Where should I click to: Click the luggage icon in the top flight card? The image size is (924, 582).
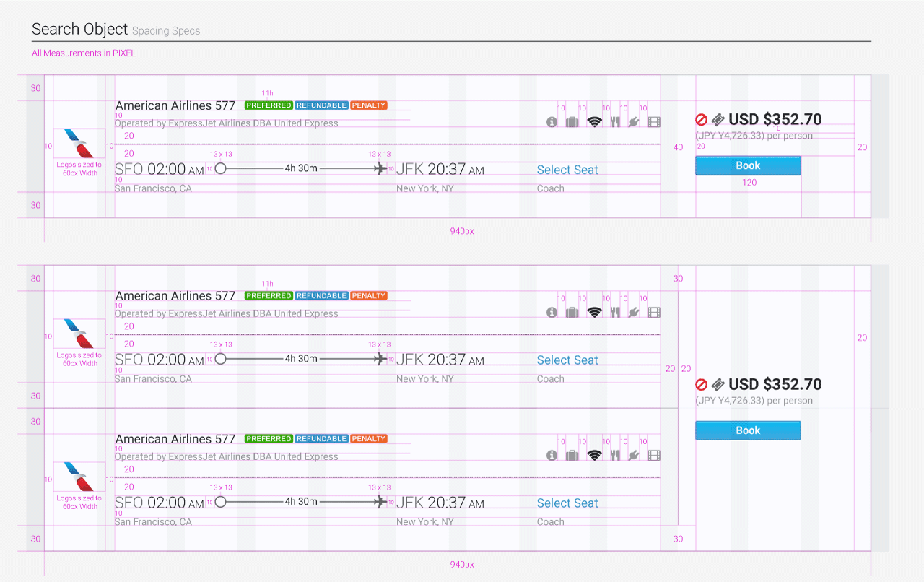pyautogui.click(x=572, y=122)
